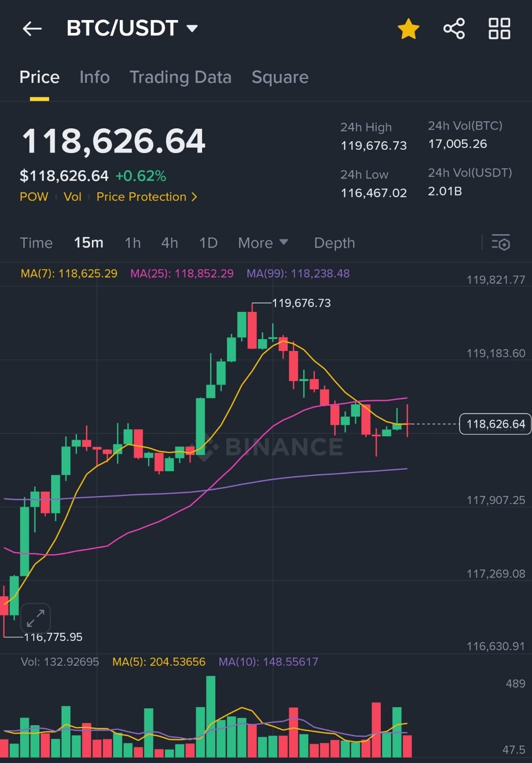The image size is (532, 763).
Task: Open the four-square grid menu icon
Action: pos(499,29)
